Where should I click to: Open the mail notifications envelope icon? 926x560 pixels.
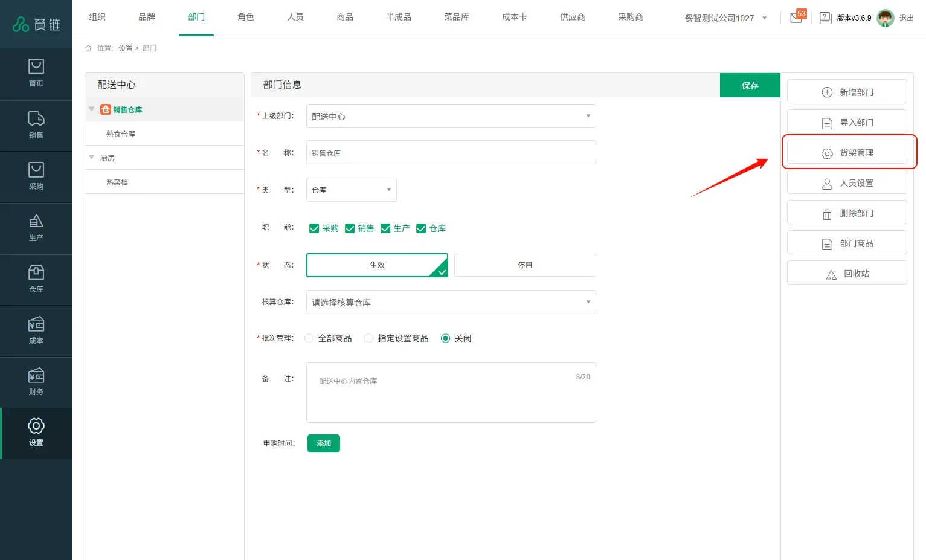(x=797, y=18)
